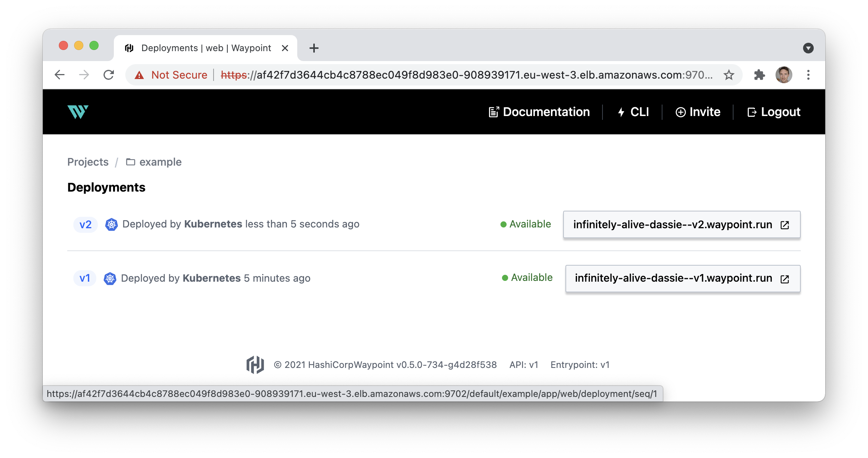The width and height of the screenshot is (868, 458).
Task: Open v2 deployment via its external link icon
Action: pos(785,225)
